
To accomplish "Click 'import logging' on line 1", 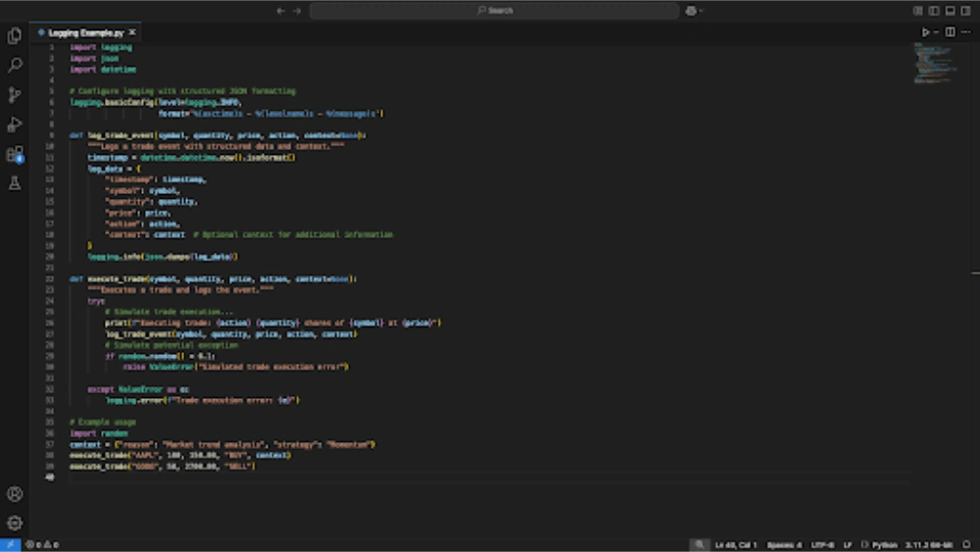I will point(101,47).
